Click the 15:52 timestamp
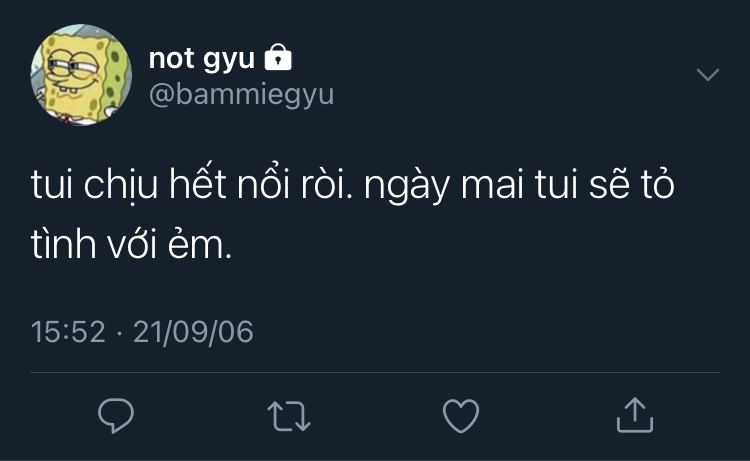 (68, 331)
